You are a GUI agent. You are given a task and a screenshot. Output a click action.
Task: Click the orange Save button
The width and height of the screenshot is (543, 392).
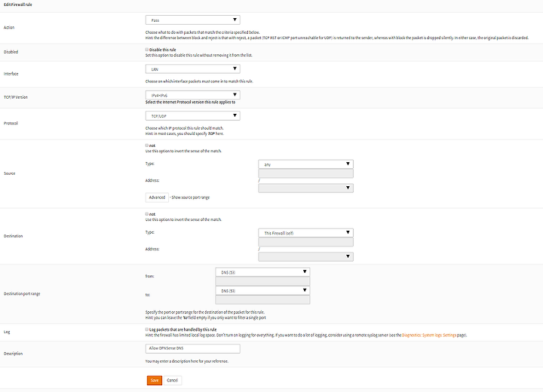155,380
